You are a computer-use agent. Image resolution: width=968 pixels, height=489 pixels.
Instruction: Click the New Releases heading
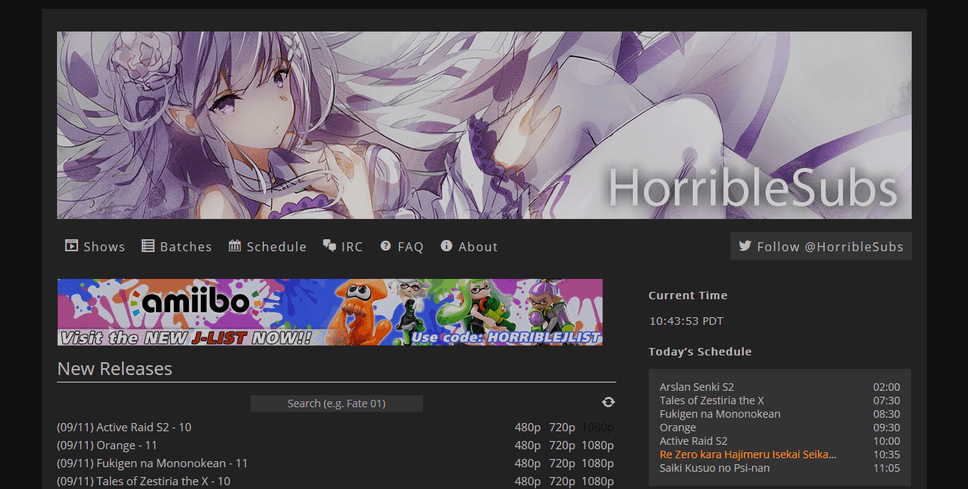coord(115,369)
